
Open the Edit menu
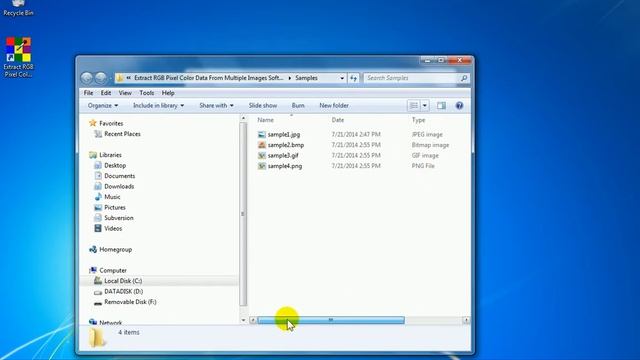[x=106, y=93]
